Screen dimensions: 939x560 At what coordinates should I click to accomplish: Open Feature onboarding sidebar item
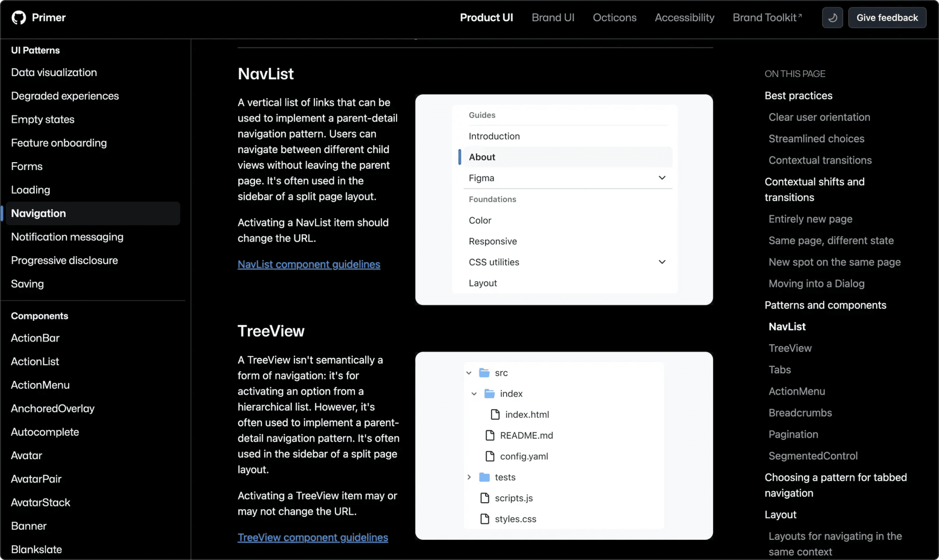click(x=59, y=143)
